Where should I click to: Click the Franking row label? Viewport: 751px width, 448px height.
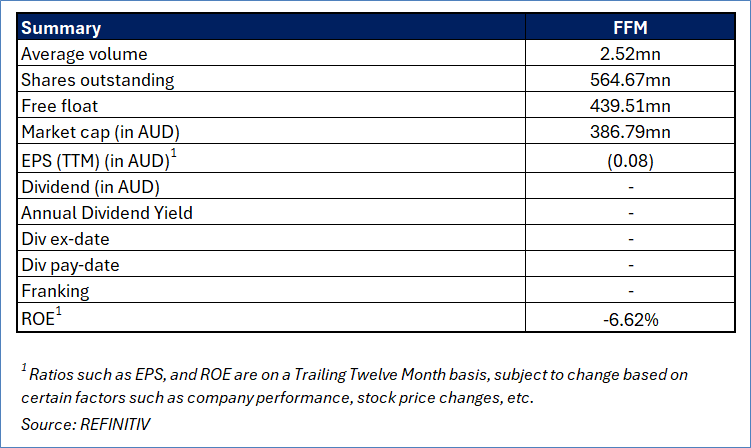tap(55, 291)
